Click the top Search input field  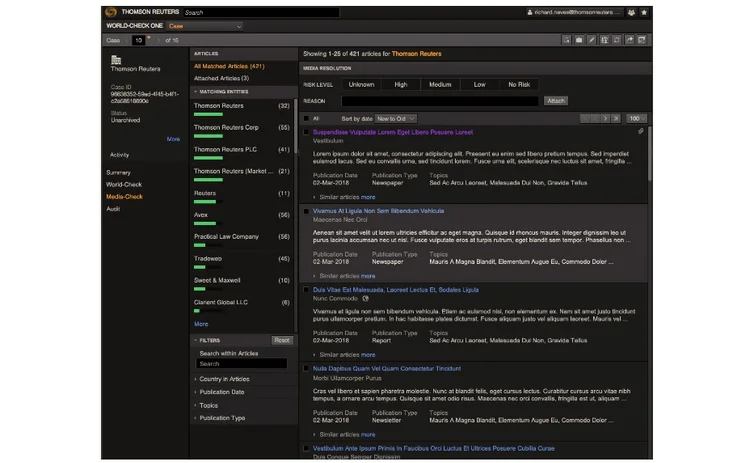click(261, 12)
